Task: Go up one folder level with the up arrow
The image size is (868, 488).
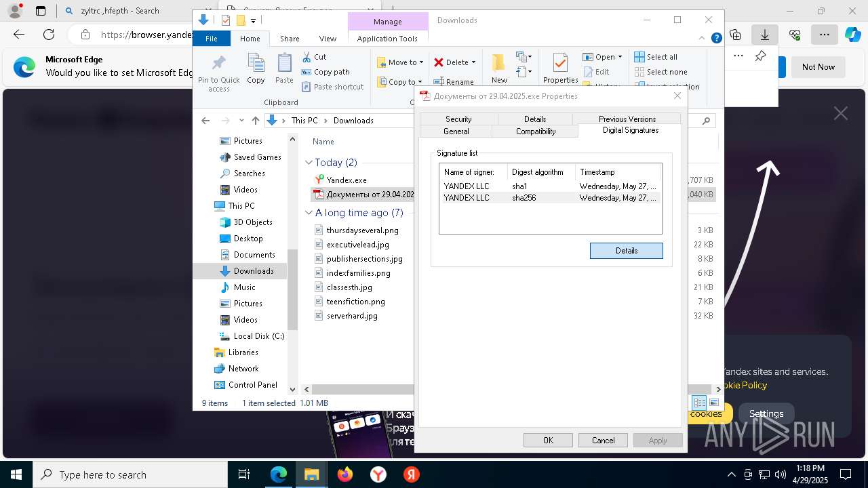Action: tap(255, 121)
